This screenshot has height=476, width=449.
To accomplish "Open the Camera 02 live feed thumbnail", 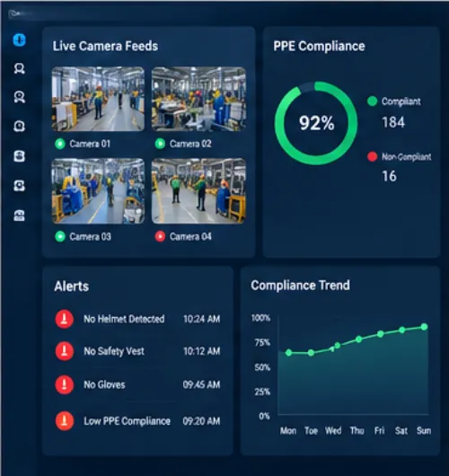I will click(198, 99).
